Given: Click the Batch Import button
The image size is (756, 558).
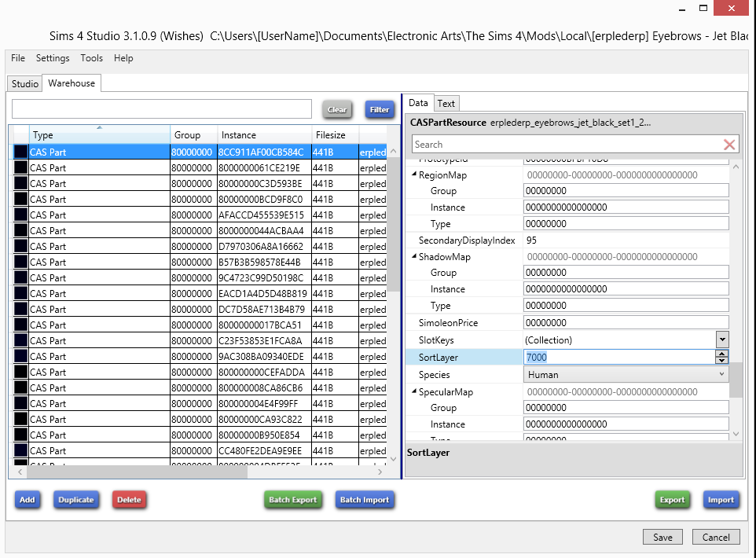Looking at the screenshot, I should click(x=365, y=500).
